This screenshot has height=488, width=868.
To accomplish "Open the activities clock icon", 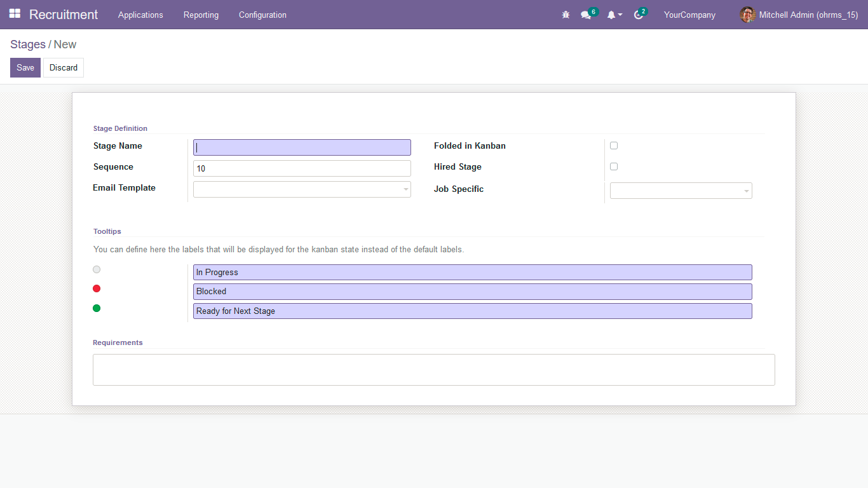I will (639, 15).
